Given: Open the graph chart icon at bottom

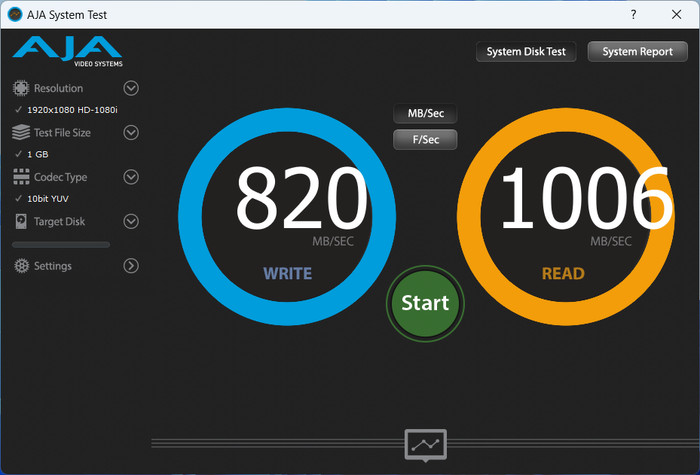Looking at the screenshot, I should 425,443.
